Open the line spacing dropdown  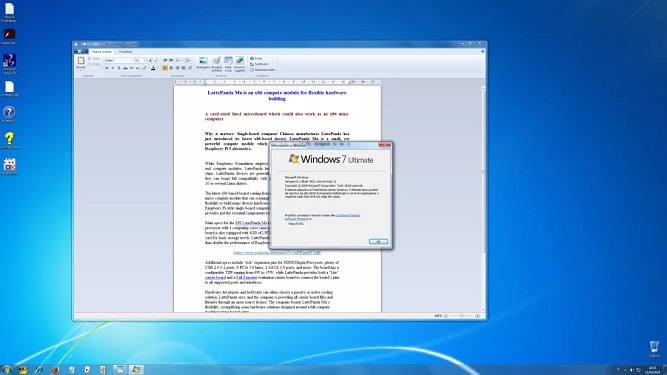coord(188,60)
